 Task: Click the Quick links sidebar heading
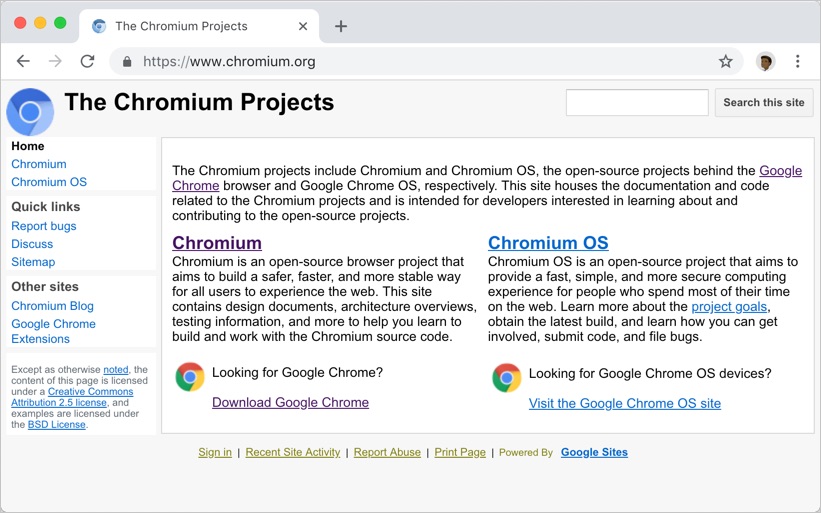[46, 207]
